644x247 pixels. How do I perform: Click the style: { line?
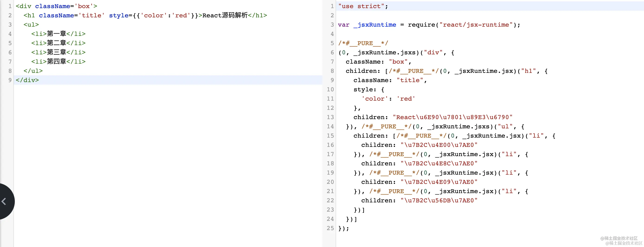point(369,89)
